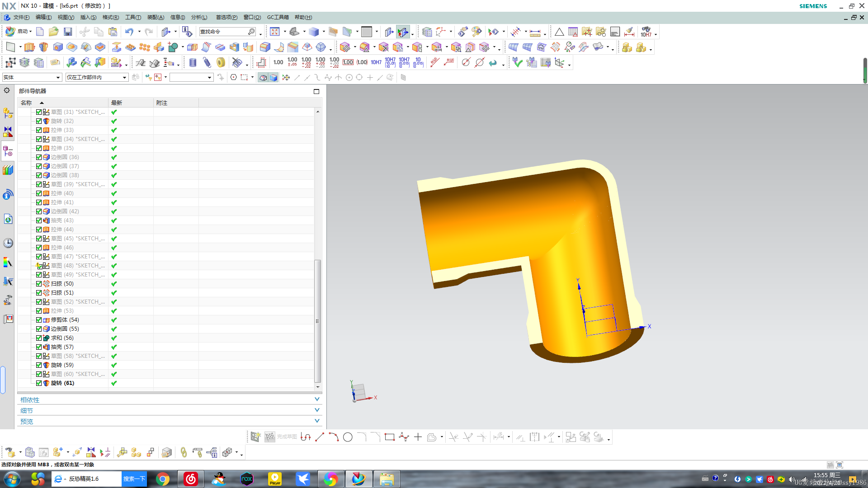Click the 附注 column header
The height and width of the screenshot is (488, 868).
click(x=176, y=103)
